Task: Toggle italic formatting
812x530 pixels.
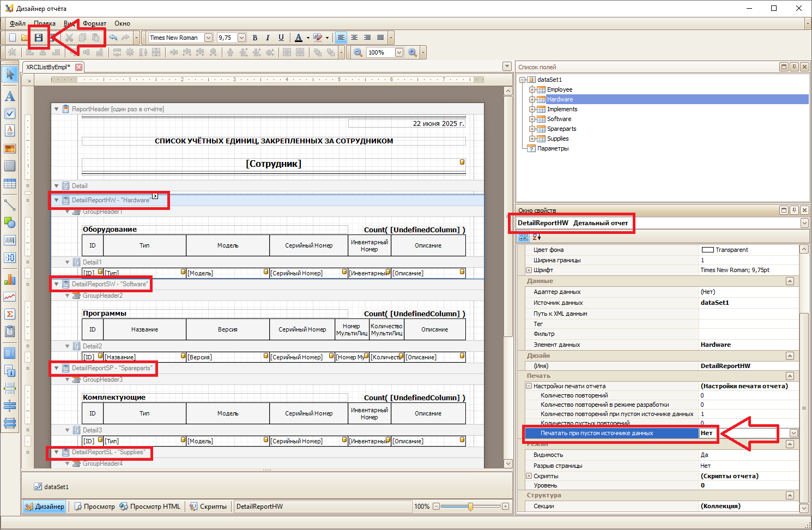Action: 268,38
